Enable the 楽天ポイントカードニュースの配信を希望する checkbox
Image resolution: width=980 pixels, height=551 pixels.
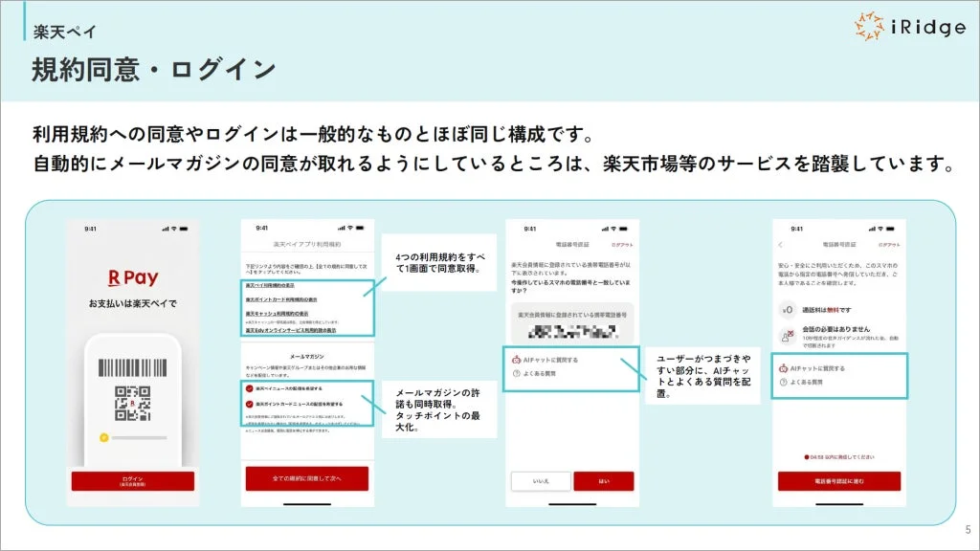point(250,405)
